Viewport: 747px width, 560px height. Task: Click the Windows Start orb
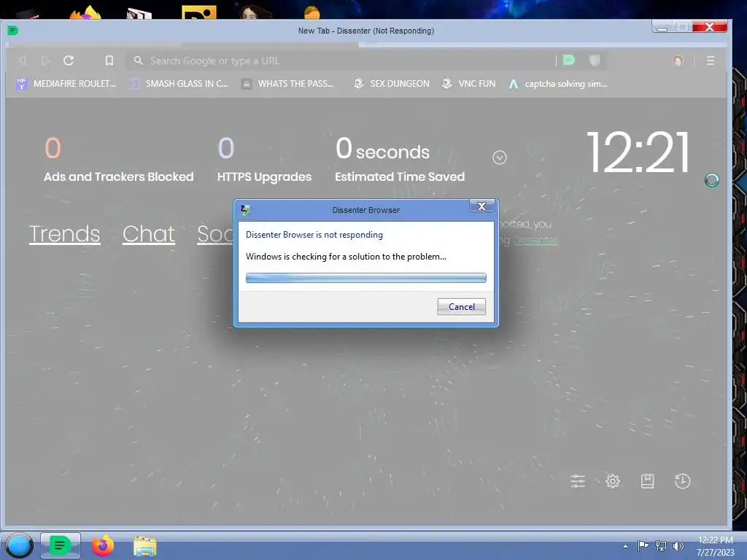tap(20, 545)
